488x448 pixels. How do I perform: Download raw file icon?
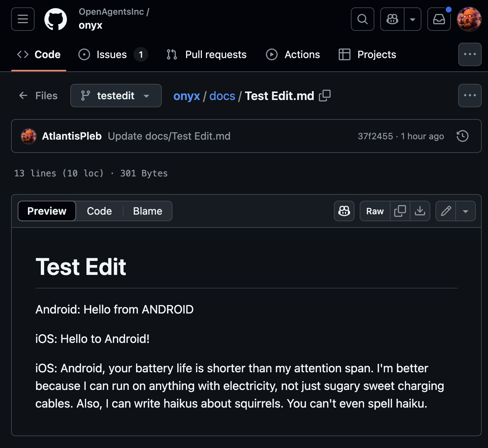point(420,211)
